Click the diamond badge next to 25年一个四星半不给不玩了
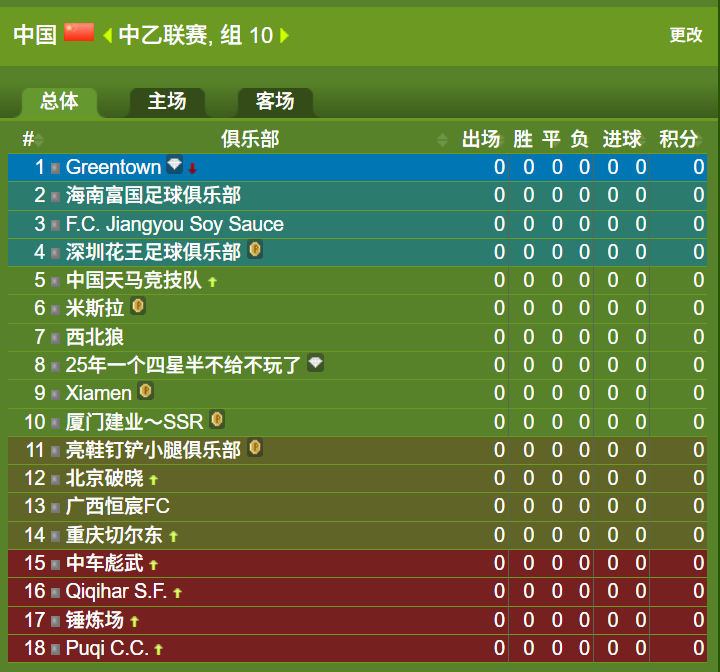This screenshot has height=672, width=720. 315,363
